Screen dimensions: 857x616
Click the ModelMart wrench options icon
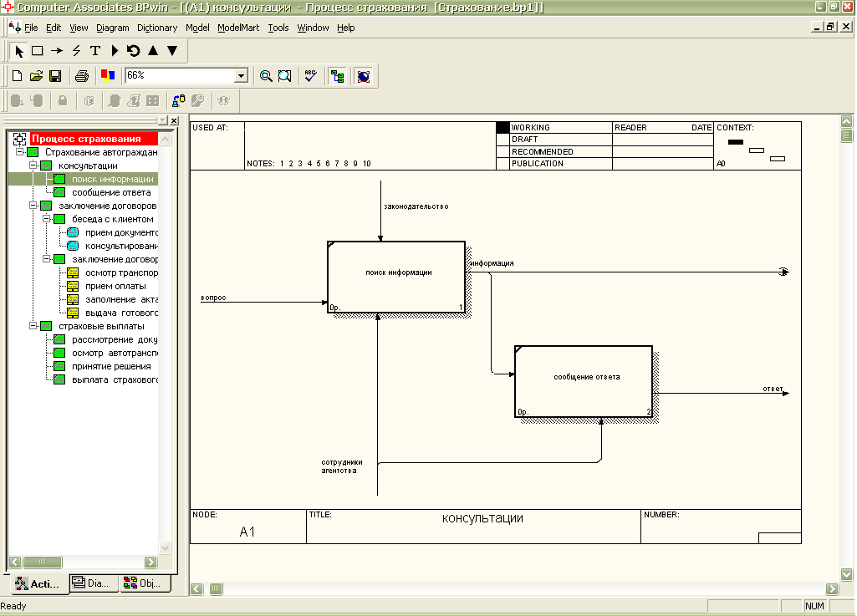197,100
